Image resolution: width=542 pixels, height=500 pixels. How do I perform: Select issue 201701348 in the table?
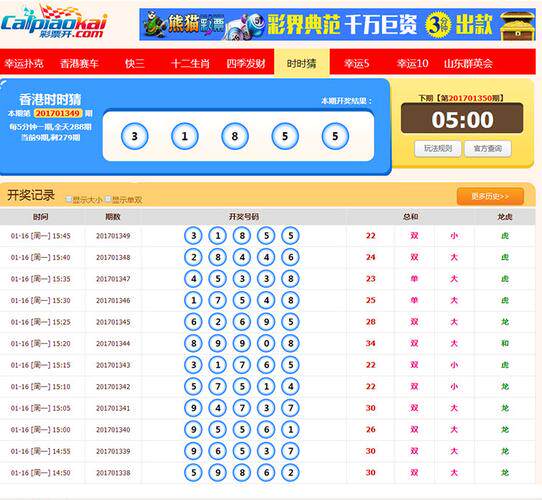pyautogui.click(x=113, y=257)
